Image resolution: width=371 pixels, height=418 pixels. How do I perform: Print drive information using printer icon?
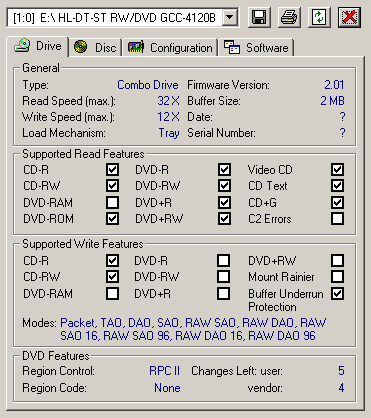point(289,17)
